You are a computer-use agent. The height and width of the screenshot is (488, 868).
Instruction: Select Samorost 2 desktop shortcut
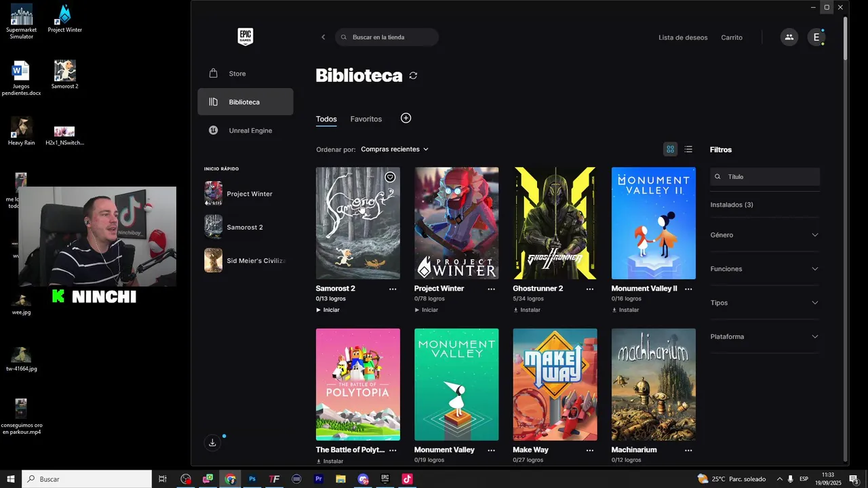64,75
